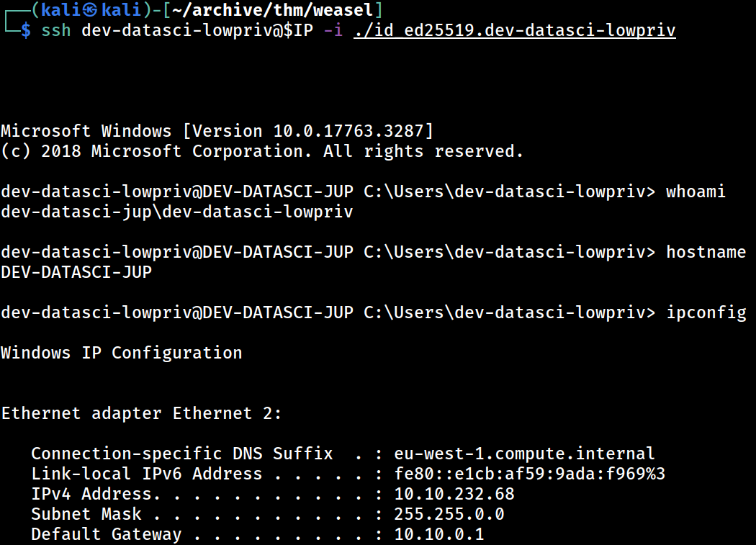
Task: Click the ssh command word
Action: coord(56,30)
